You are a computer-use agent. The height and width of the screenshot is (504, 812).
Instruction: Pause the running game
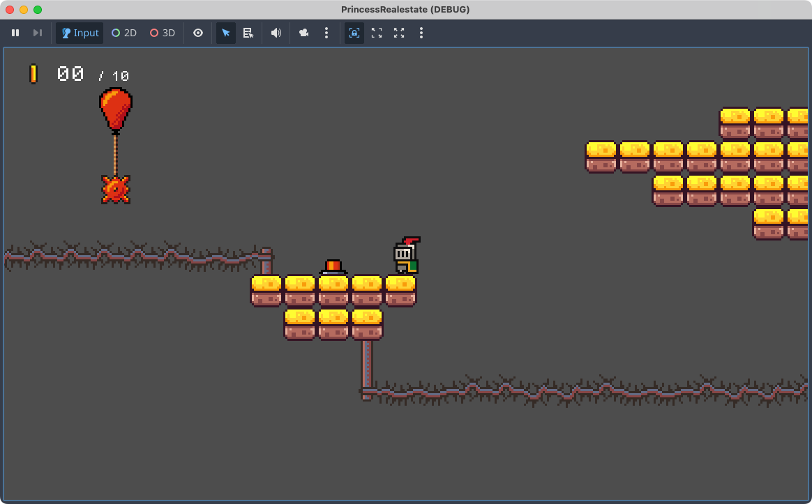click(15, 33)
